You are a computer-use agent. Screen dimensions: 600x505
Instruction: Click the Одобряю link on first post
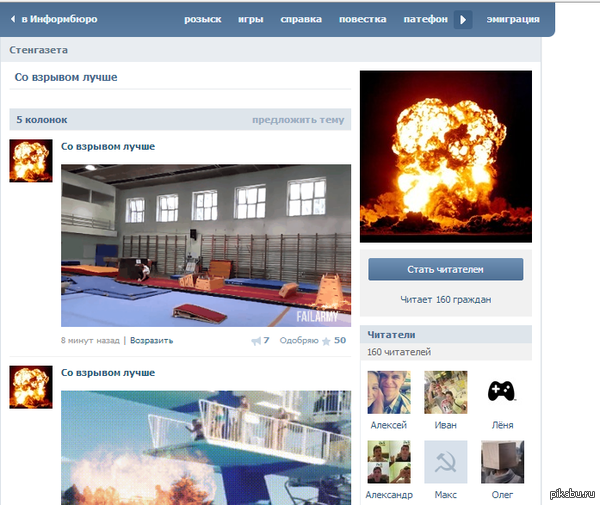pos(298,341)
